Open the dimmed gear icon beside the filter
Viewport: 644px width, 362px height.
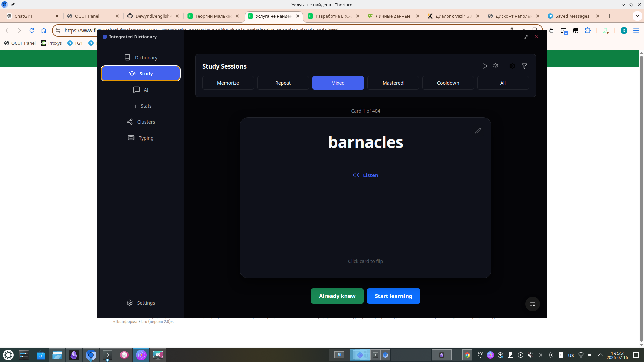(512, 66)
